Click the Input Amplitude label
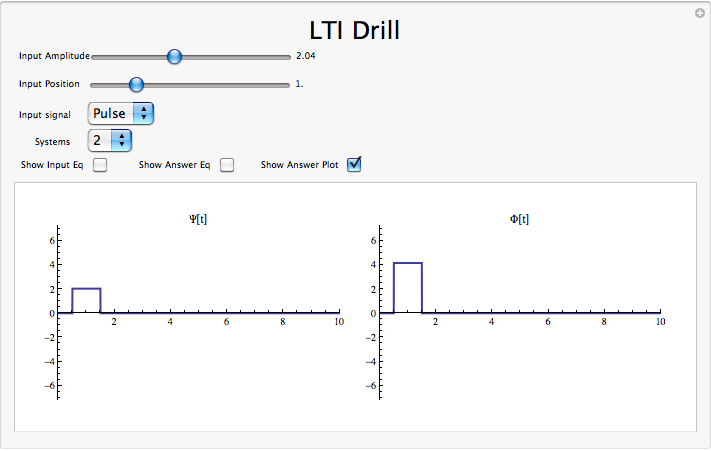This screenshot has height=451, width=711. [54, 57]
